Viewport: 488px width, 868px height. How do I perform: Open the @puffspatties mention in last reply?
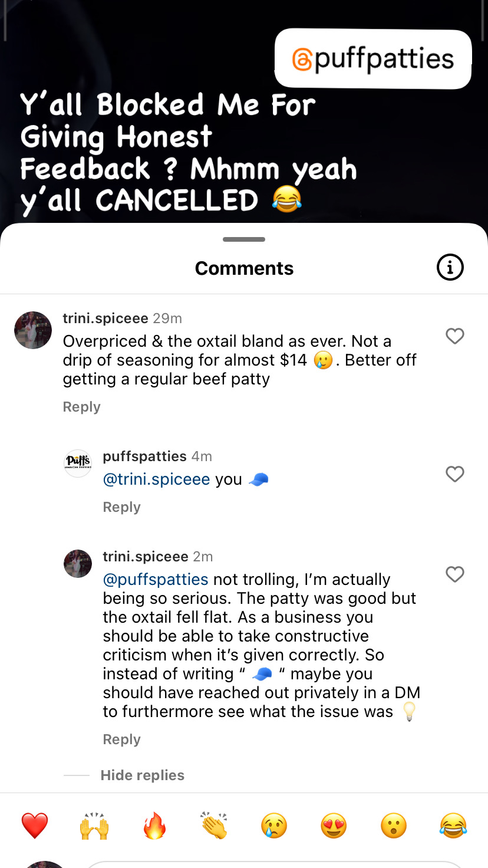tap(156, 580)
